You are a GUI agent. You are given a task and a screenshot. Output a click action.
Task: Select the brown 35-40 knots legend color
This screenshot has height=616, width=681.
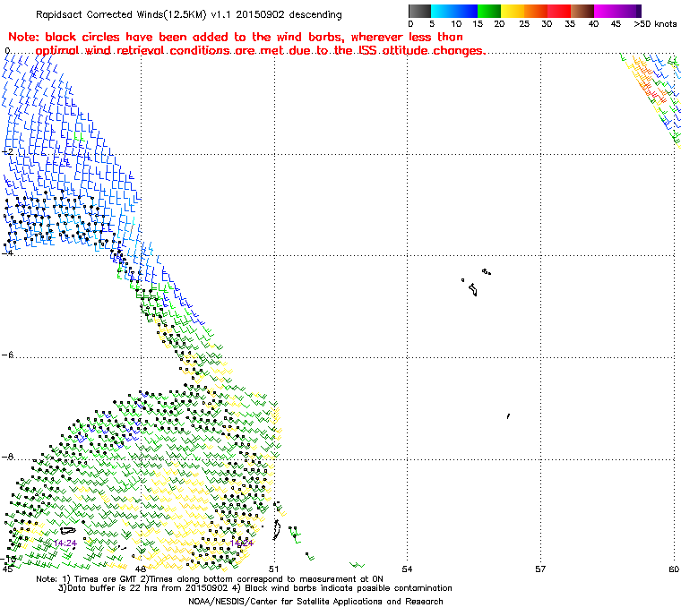pyautogui.click(x=582, y=11)
